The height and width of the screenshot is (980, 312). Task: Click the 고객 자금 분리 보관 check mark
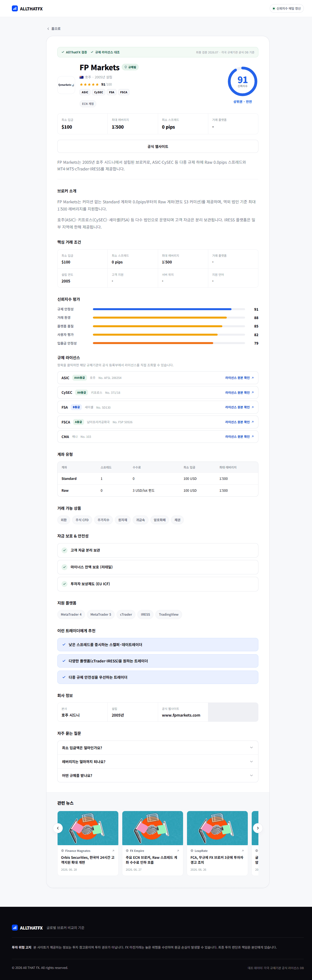point(65,550)
